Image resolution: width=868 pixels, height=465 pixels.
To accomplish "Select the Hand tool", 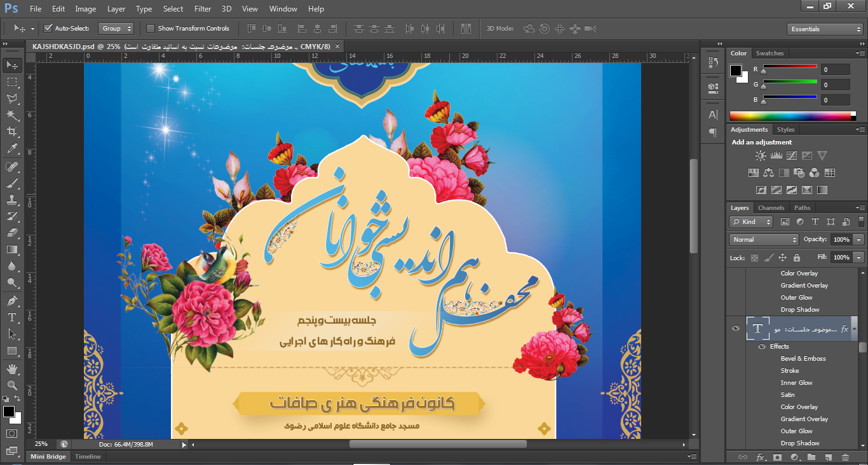I will pyautogui.click(x=11, y=368).
